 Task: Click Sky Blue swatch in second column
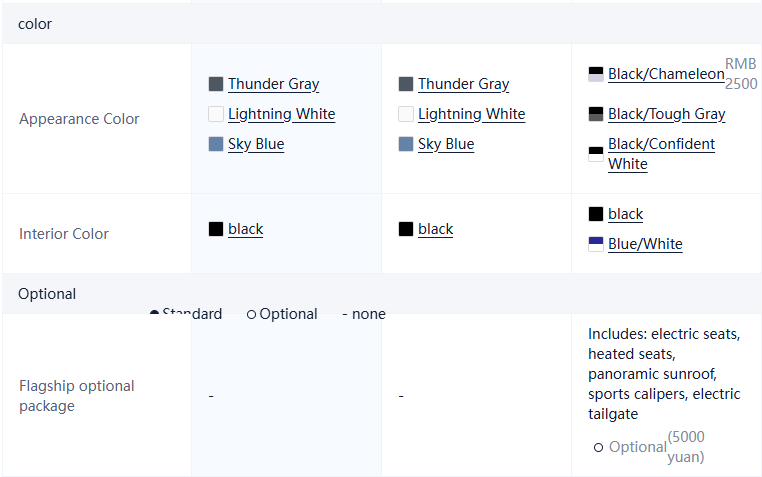click(405, 144)
